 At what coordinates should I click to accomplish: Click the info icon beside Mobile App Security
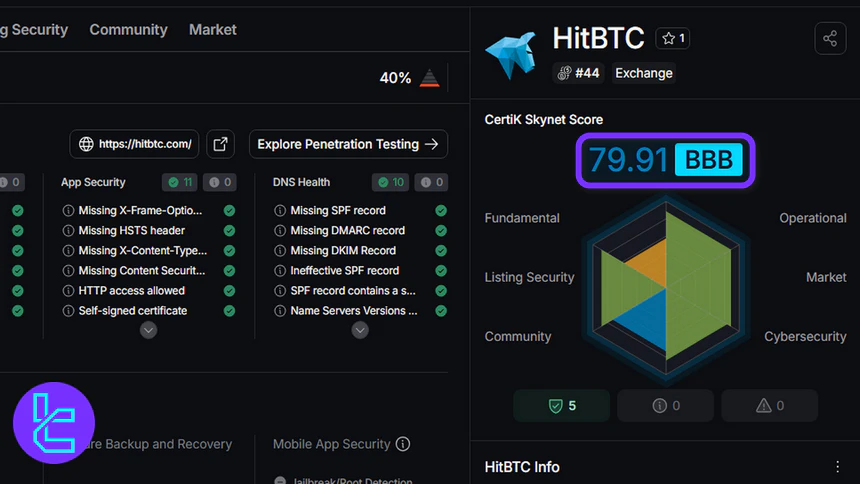tap(403, 444)
